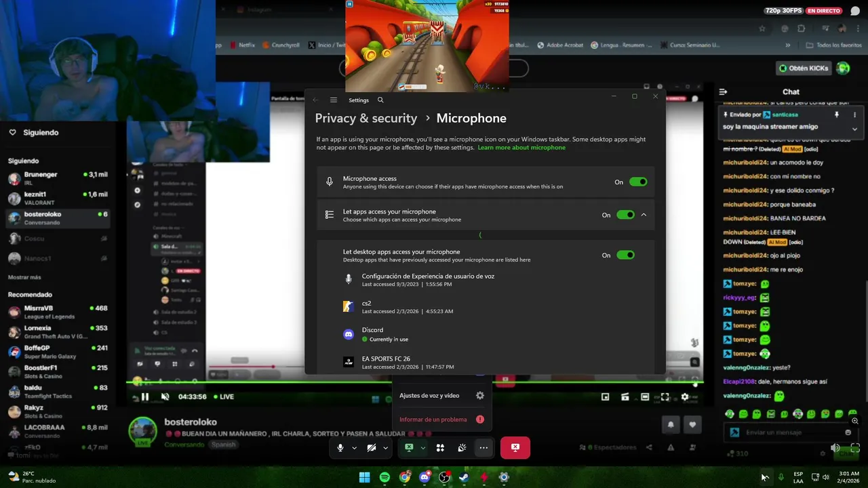The height and width of the screenshot is (488, 868).
Task: Open keznit1 VALORANT channel
Action: (x=58, y=198)
